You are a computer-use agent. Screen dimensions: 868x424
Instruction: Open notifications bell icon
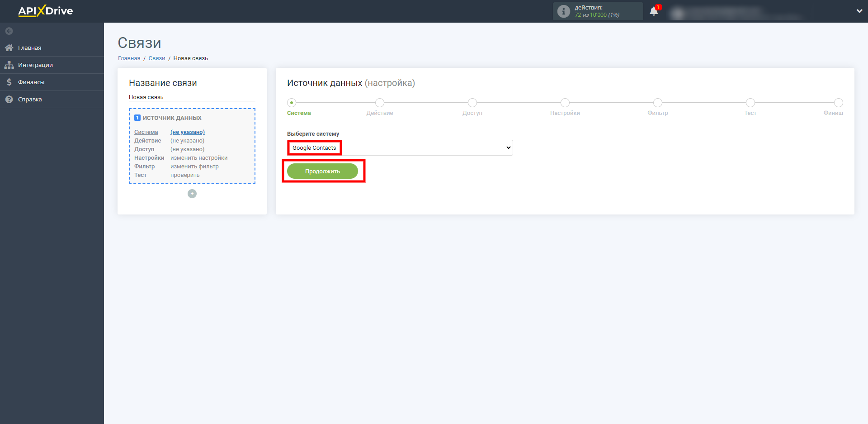[654, 11]
